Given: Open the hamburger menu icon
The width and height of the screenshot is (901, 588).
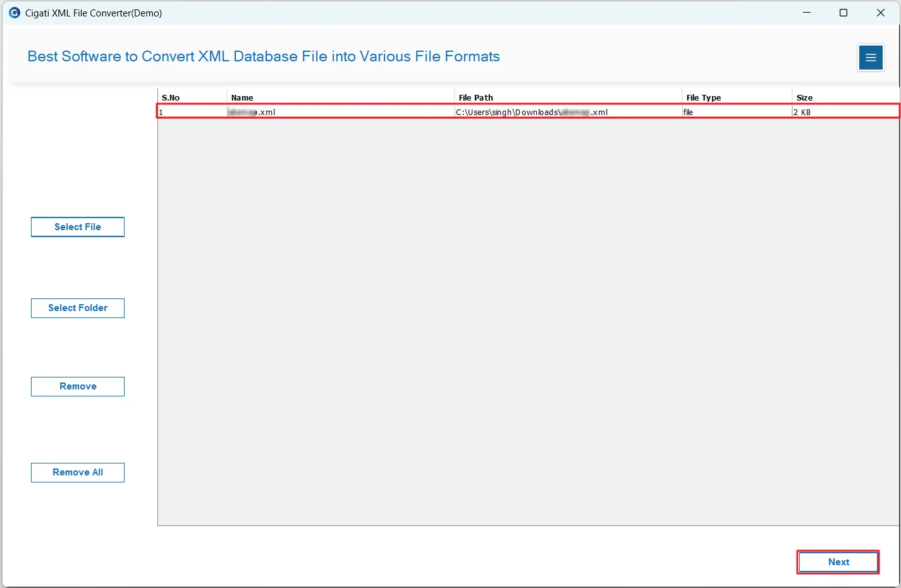Looking at the screenshot, I should [x=871, y=58].
